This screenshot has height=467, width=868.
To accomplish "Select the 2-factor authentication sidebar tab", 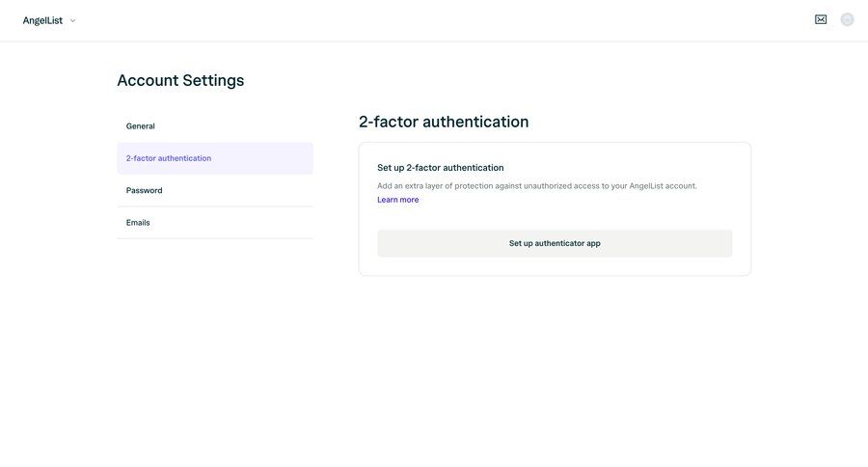I will click(215, 158).
